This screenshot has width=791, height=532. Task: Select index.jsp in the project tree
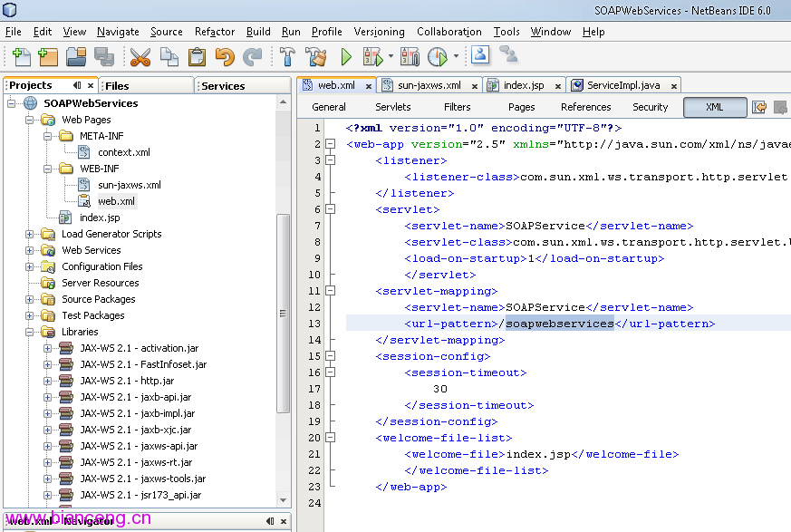click(x=100, y=218)
